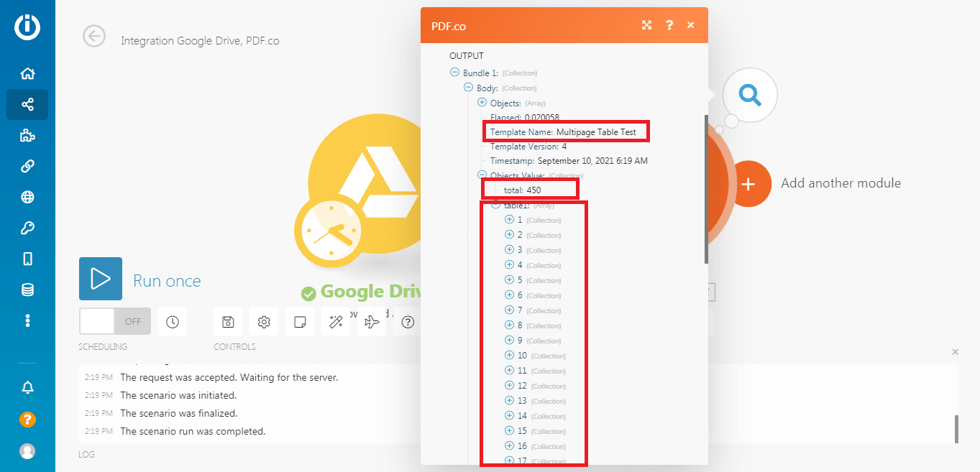Open Webhooks globe icon in sidebar

pyautogui.click(x=27, y=198)
